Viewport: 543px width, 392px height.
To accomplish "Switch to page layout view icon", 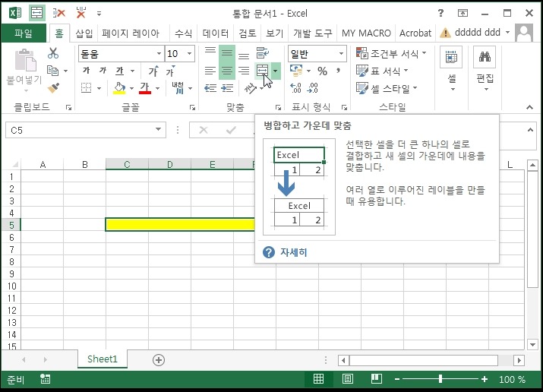I will (347, 379).
